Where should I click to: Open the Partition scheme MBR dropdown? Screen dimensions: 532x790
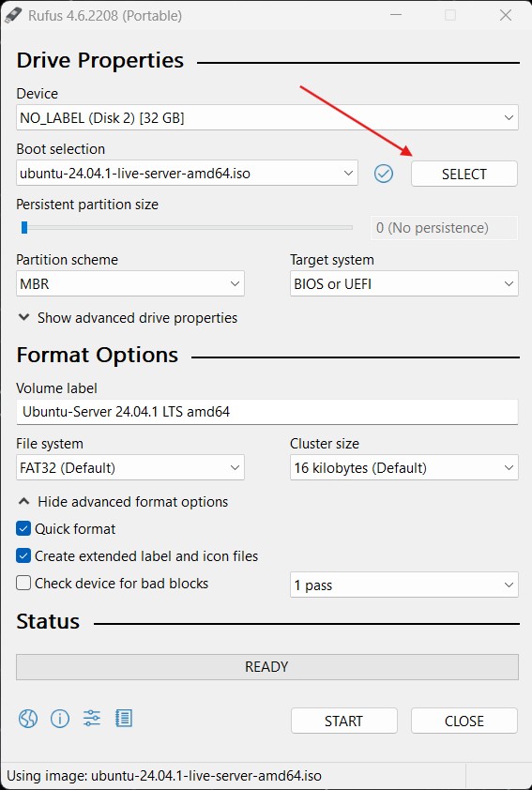point(130,283)
